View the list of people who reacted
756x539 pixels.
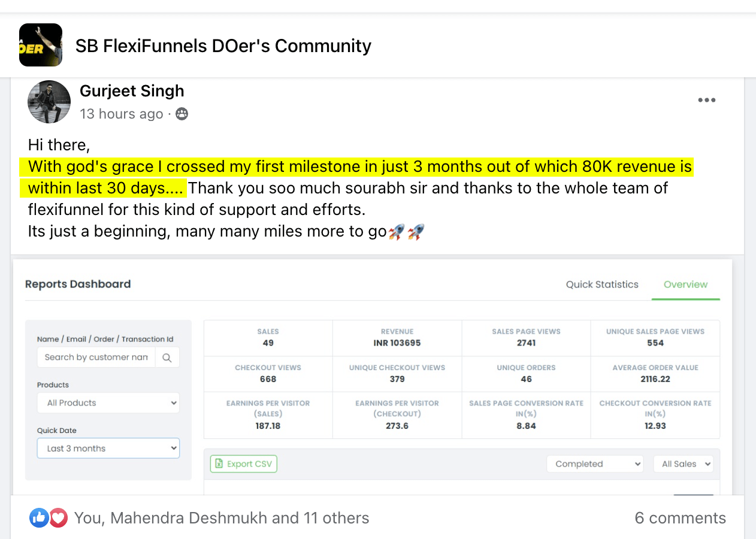(x=222, y=518)
